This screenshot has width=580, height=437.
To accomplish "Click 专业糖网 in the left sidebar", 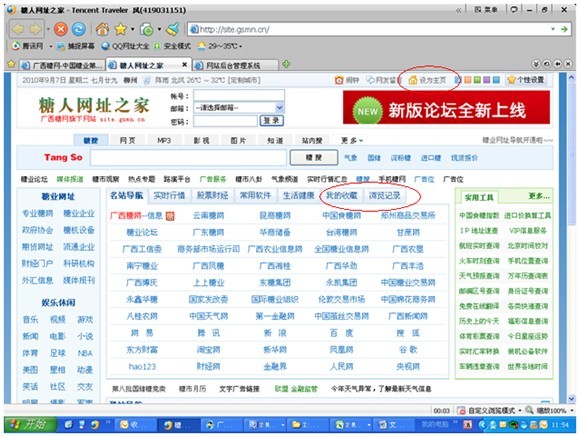I will pos(37,214).
